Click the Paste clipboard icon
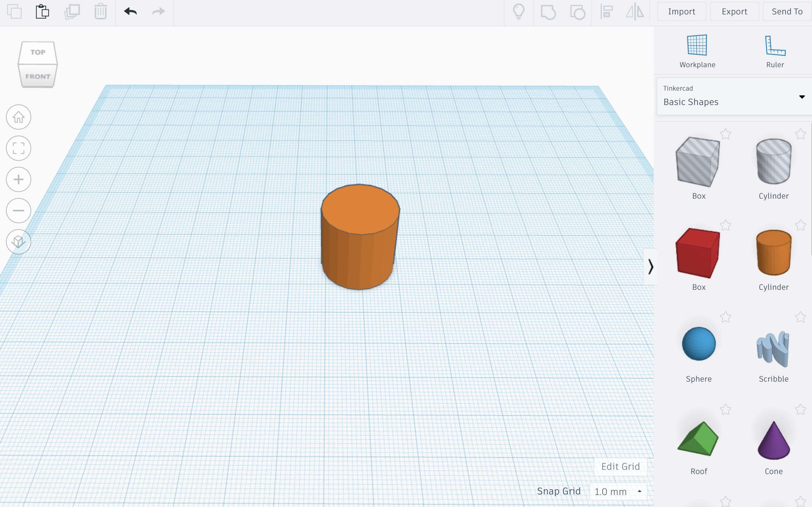Screen dimensions: 812x507 pyautogui.click(x=42, y=12)
